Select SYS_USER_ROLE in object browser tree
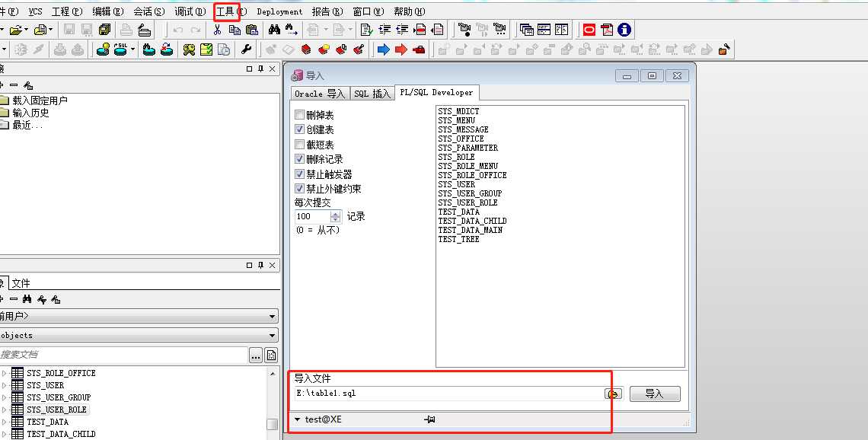Viewport: 868px width, 440px height. coord(56,410)
